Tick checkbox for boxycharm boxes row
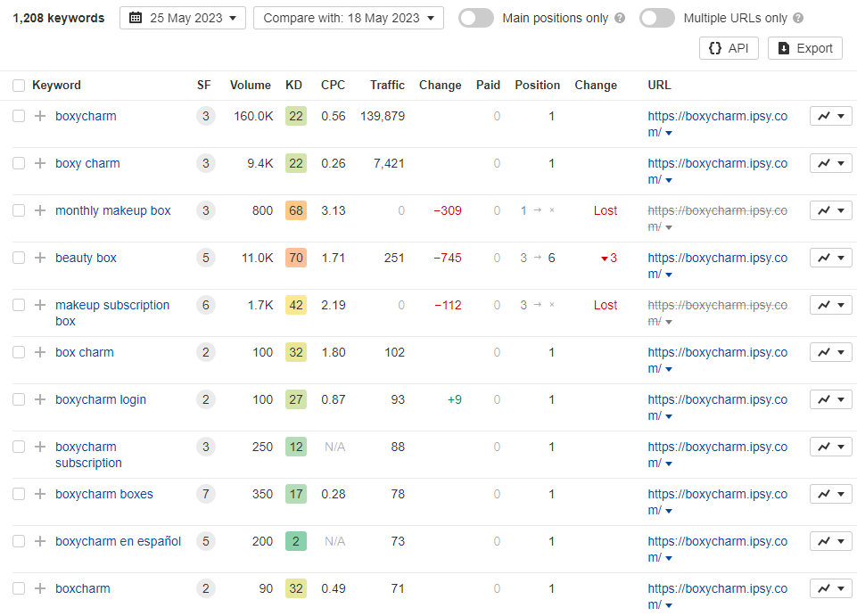 pos(19,494)
